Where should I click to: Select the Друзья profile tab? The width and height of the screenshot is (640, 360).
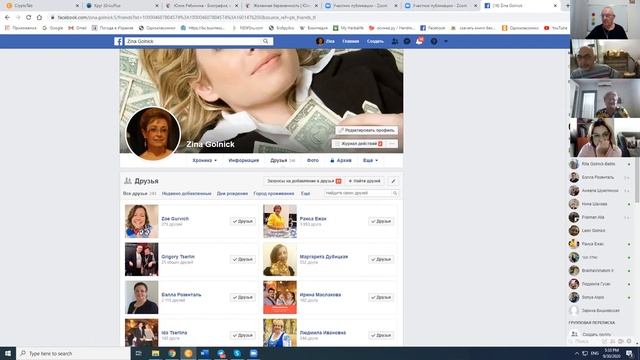click(282, 160)
